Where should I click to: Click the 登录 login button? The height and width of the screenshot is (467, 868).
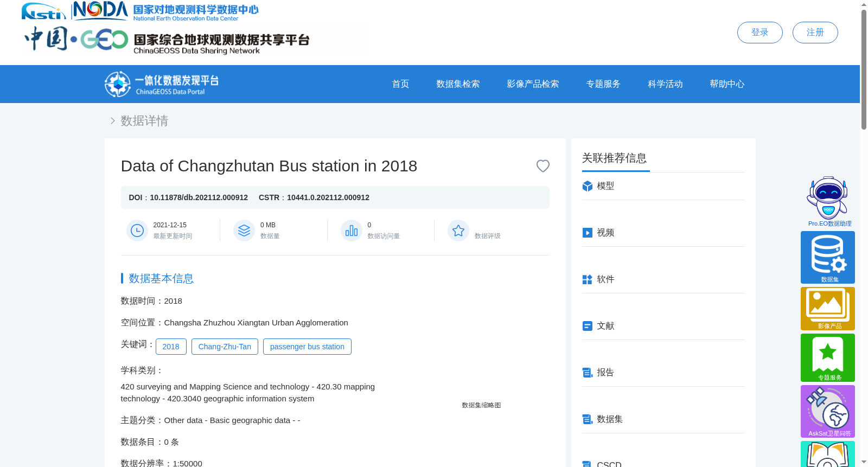[759, 33]
